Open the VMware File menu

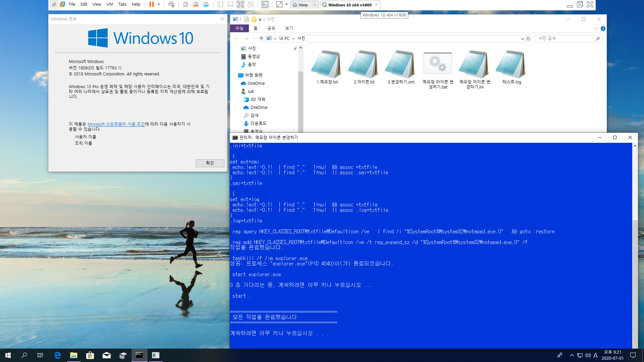[x=72, y=4]
